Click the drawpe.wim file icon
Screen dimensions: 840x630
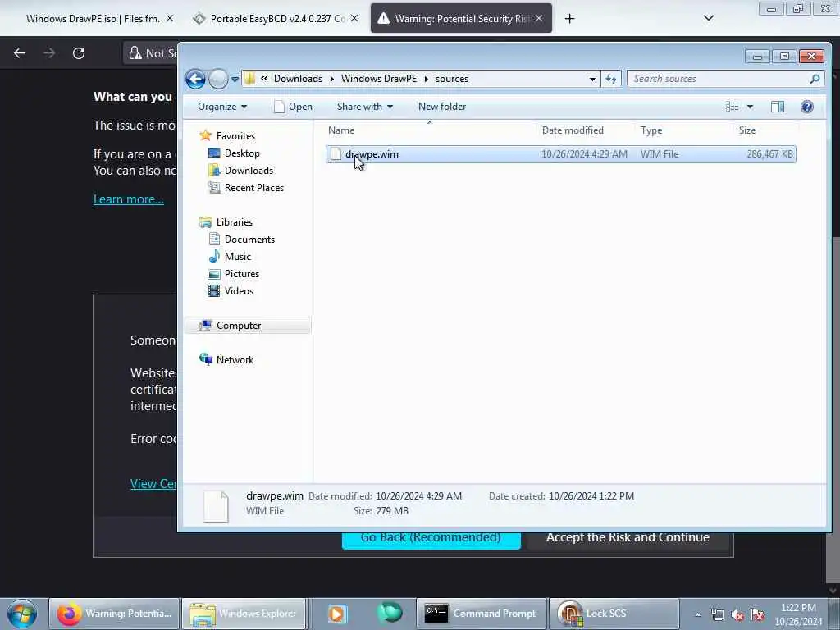[x=336, y=154]
